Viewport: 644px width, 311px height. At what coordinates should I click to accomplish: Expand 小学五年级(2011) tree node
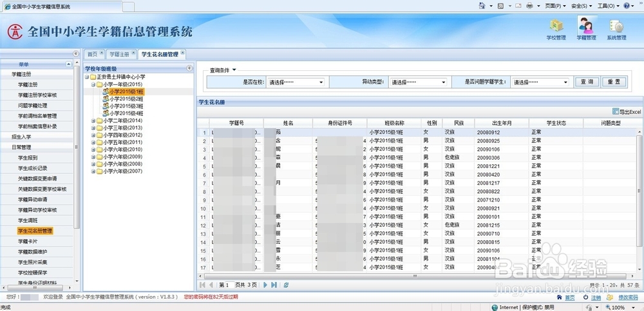tap(93, 142)
